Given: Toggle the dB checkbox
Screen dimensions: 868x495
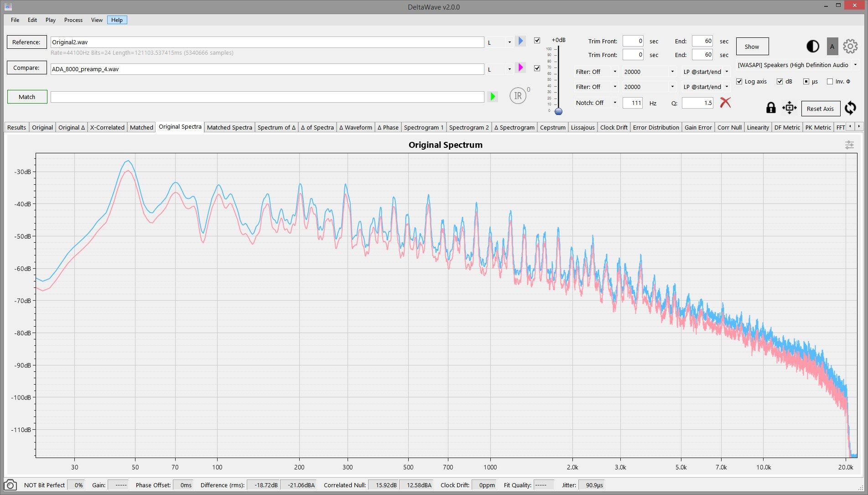Looking at the screenshot, I should 780,81.
